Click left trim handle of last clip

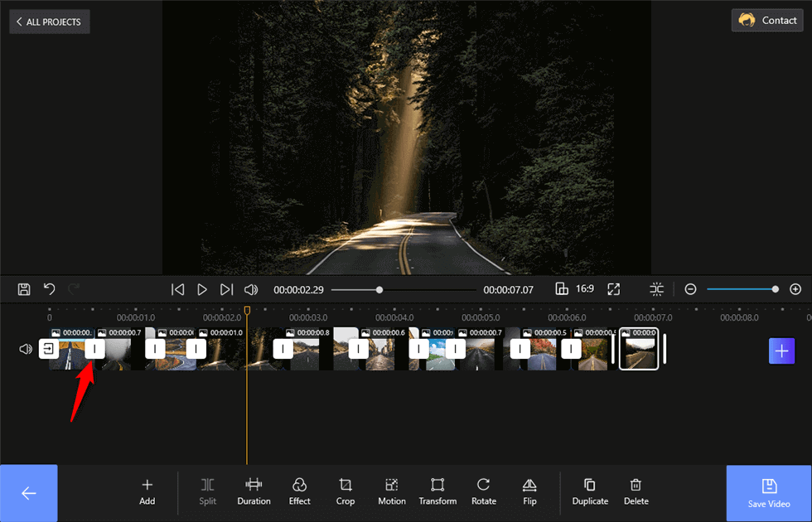614,349
